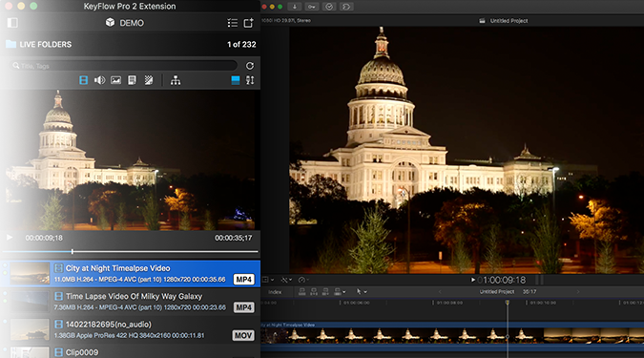Toggle the audio filter speaker icon
Image resolution: width=644 pixels, height=358 pixels.
(x=99, y=80)
